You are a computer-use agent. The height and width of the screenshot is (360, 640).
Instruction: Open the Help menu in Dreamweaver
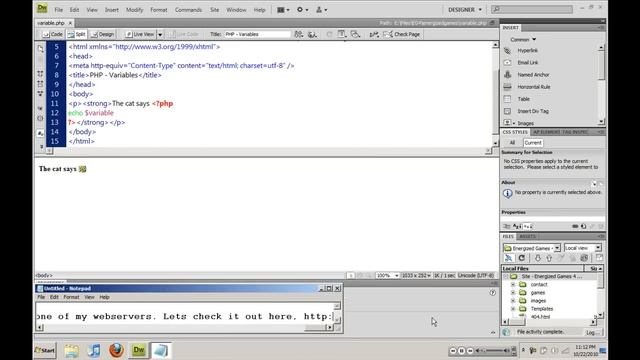tap(259, 10)
